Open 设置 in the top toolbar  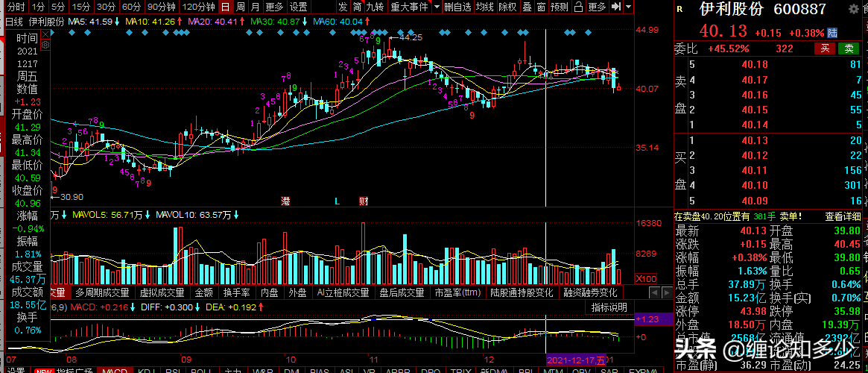coord(299,7)
